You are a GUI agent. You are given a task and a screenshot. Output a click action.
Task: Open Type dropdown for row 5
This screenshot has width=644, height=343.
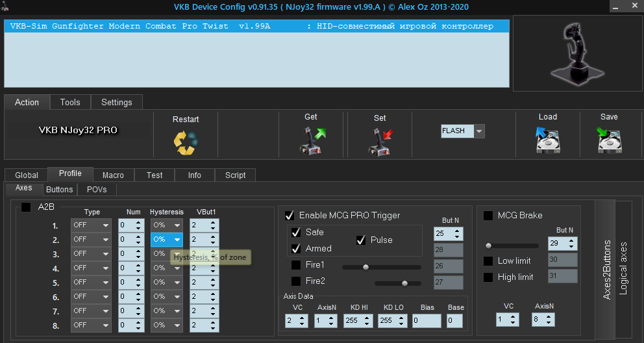point(91,282)
